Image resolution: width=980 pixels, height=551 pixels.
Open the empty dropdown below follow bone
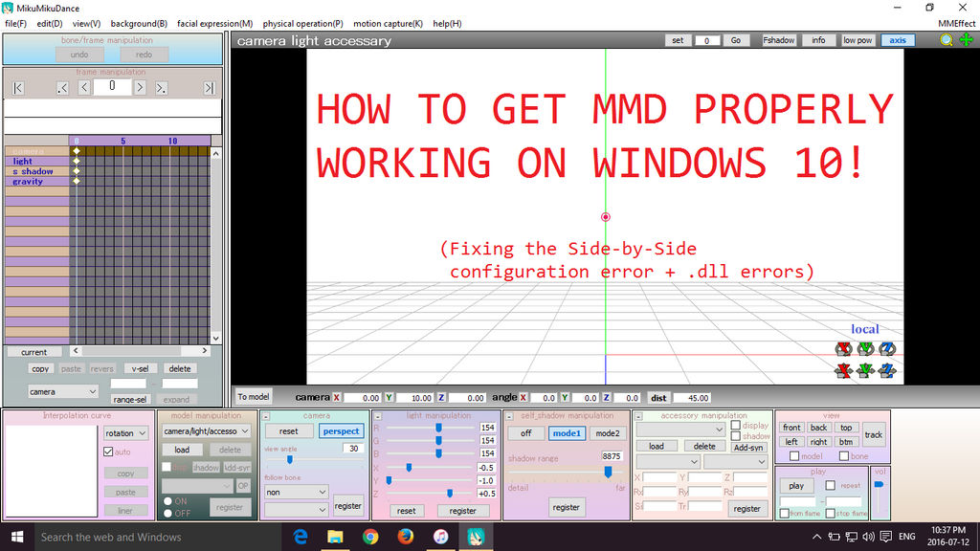click(296, 510)
